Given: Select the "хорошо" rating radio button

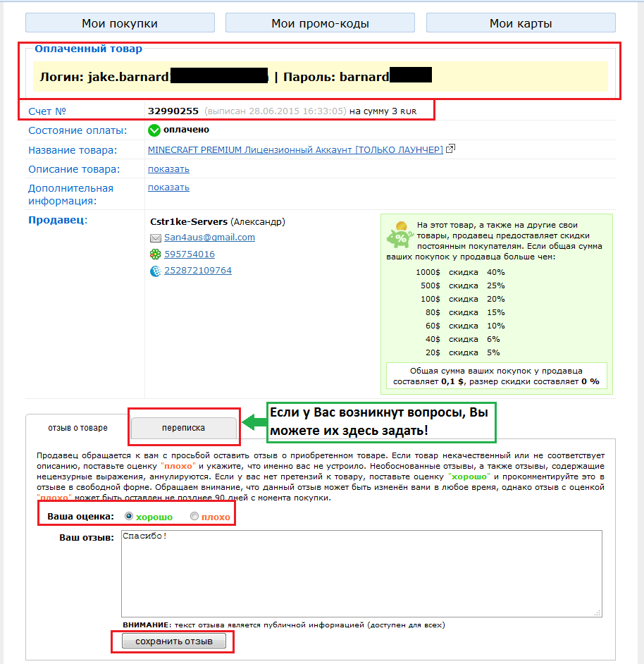Looking at the screenshot, I should point(128,516).
